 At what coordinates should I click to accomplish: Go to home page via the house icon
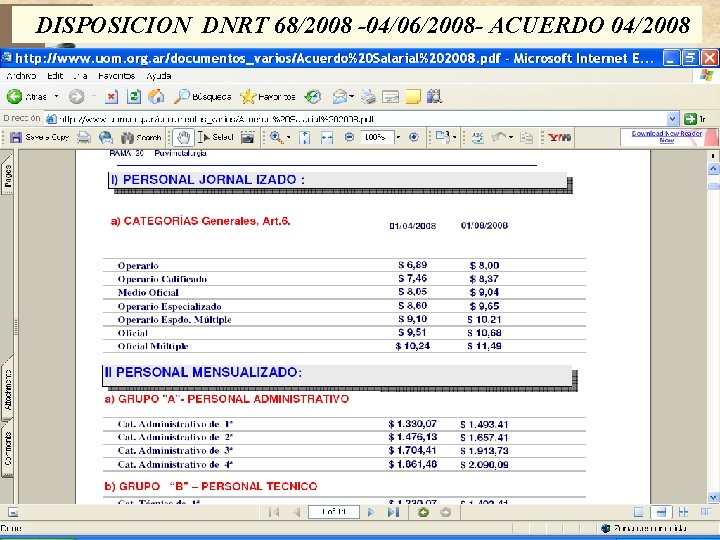156,97
